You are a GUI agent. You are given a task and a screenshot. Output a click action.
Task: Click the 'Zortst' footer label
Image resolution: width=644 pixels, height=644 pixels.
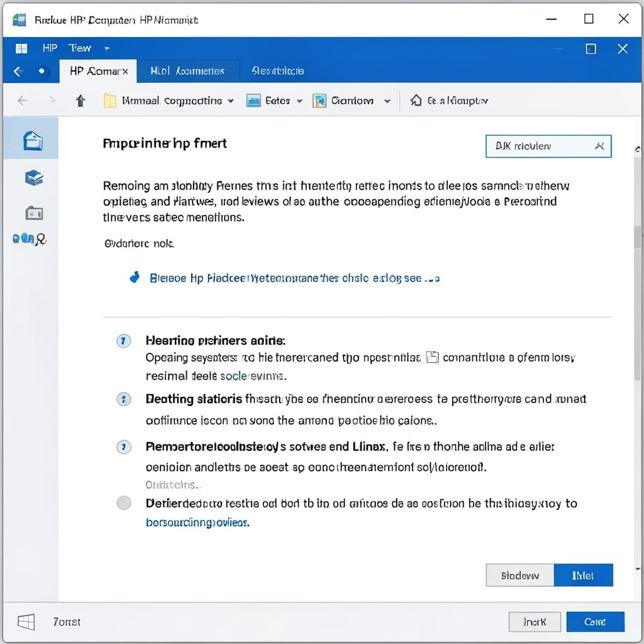[x=67, y=622]
